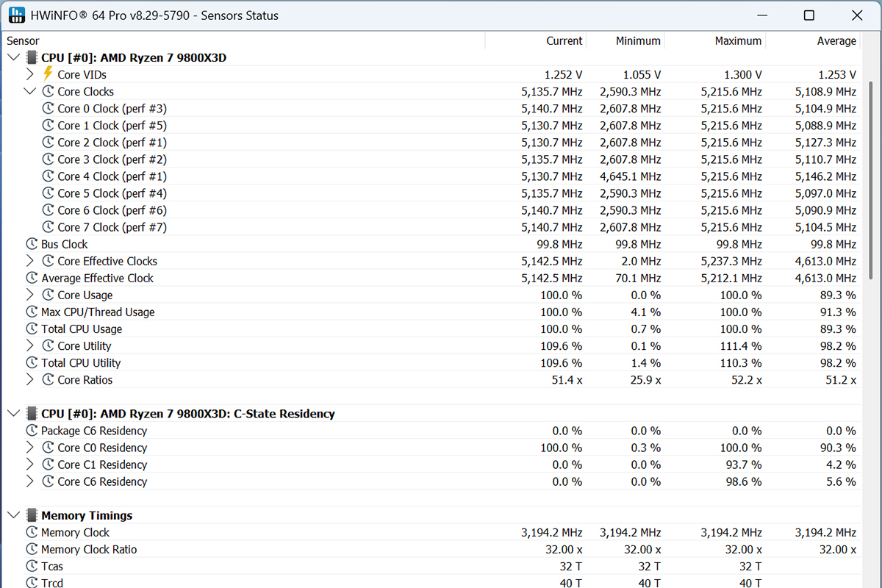Click the clock icon beside Memory Clock Ratio
Viewport: 882px width, 588px height.
[x=32, y=549]
